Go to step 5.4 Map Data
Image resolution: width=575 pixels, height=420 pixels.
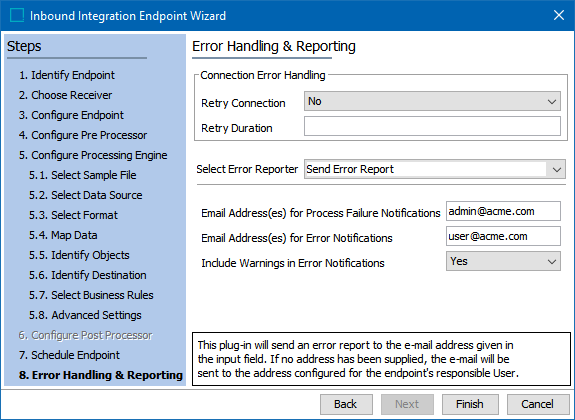click(x=63, y=235)
